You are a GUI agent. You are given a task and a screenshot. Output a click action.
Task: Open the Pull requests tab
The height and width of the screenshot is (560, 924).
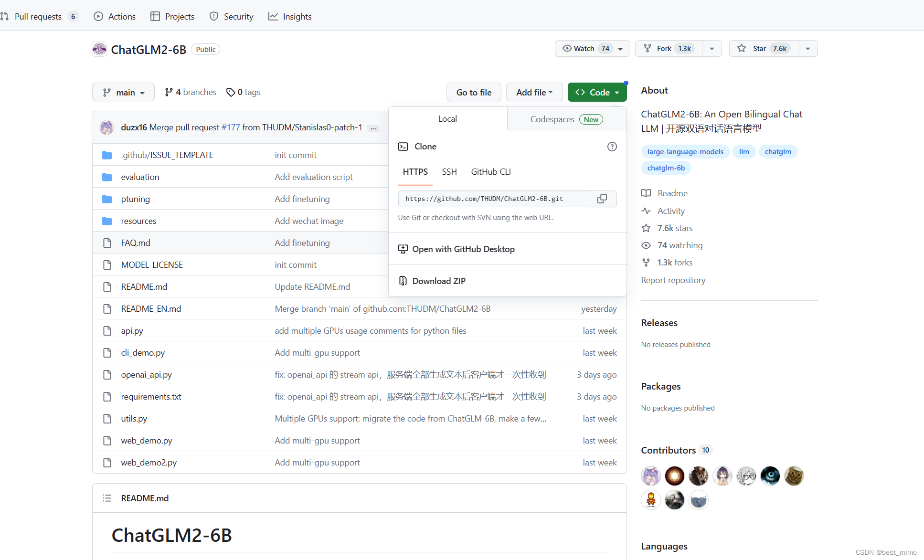(40, 17)
